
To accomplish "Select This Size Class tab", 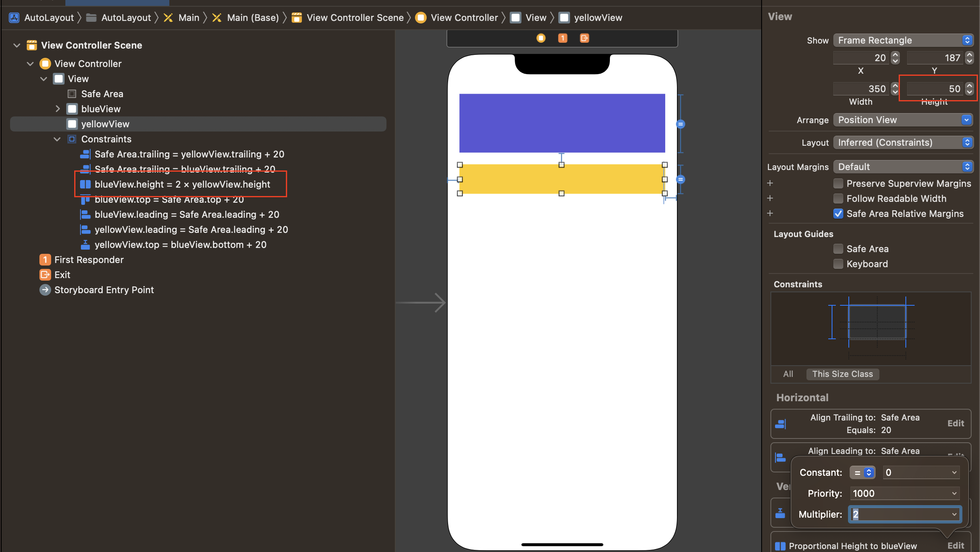I will [843, 374].
